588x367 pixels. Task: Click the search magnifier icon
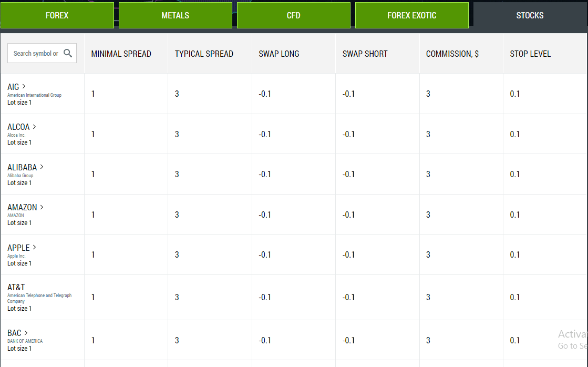pos(68,53)
